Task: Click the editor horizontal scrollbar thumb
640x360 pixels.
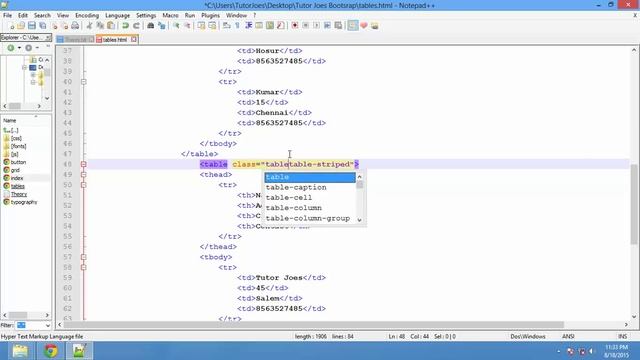Action: point(314,324)
